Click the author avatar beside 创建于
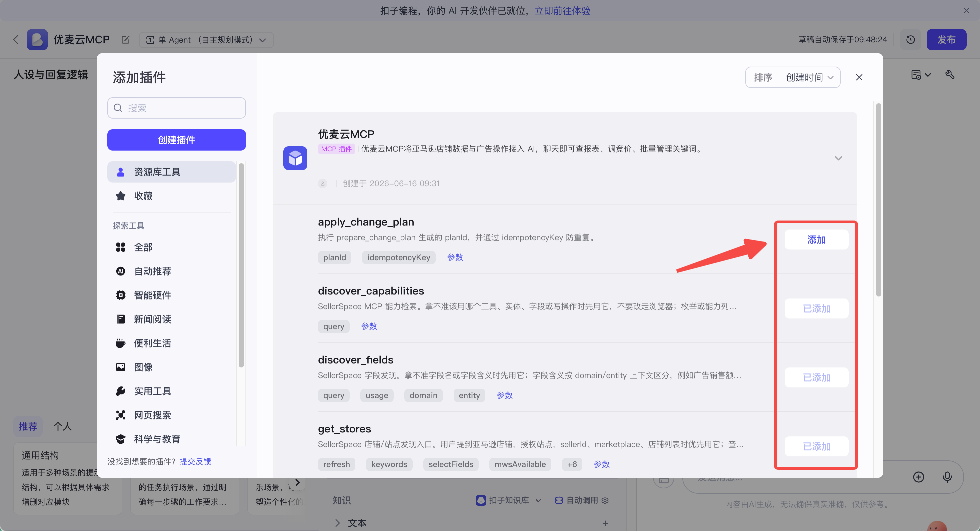Viewport: 980px width, 531px height. pos(323,184)
